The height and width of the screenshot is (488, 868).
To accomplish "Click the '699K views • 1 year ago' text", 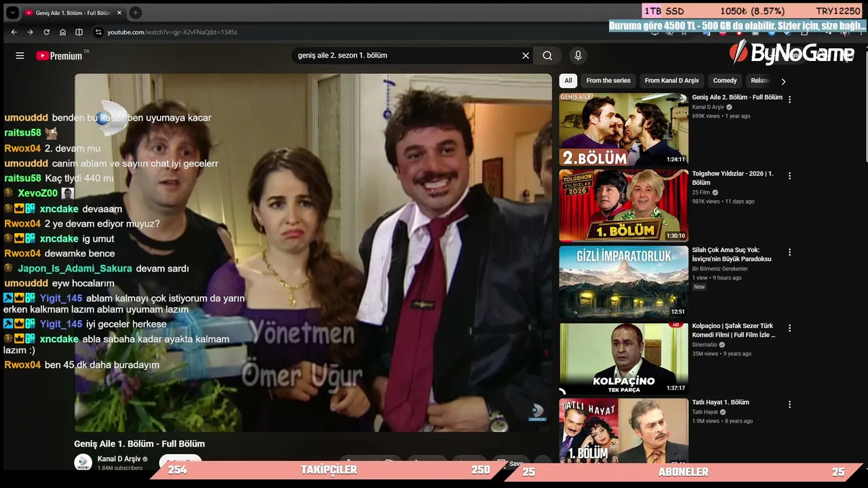I will point(721,117).
